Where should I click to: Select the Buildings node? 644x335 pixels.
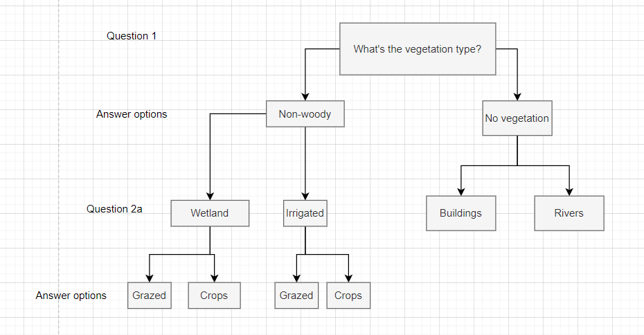coord(460,213)
